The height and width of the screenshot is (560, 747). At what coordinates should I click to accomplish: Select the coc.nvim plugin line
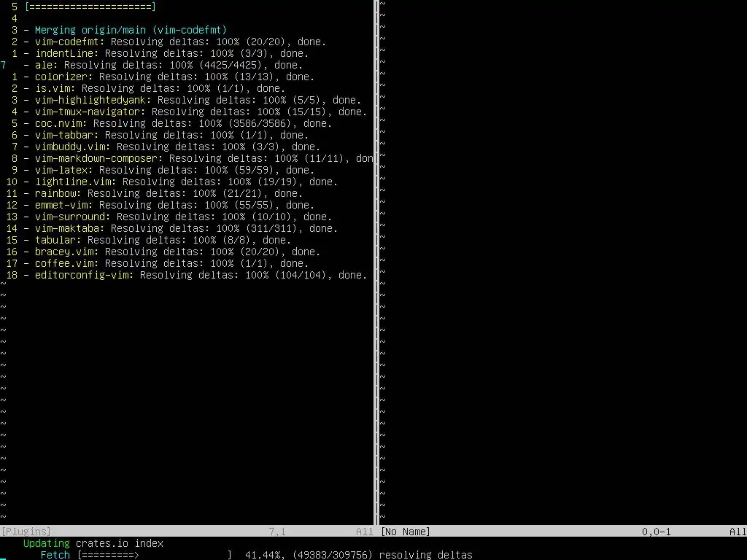(x=178, y=123)
